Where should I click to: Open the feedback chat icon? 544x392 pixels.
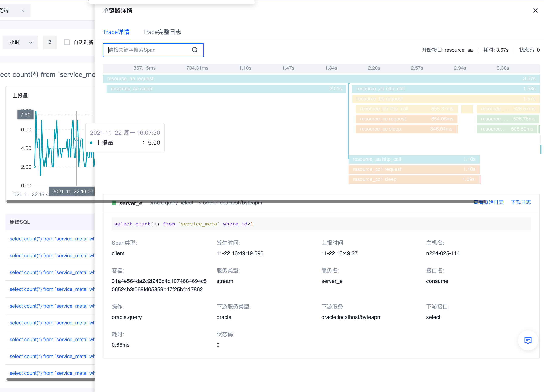(528, 340)
